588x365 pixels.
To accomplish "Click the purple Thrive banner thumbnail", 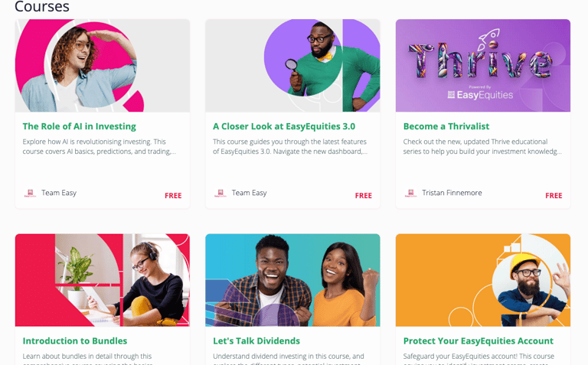I will [483, 66].
